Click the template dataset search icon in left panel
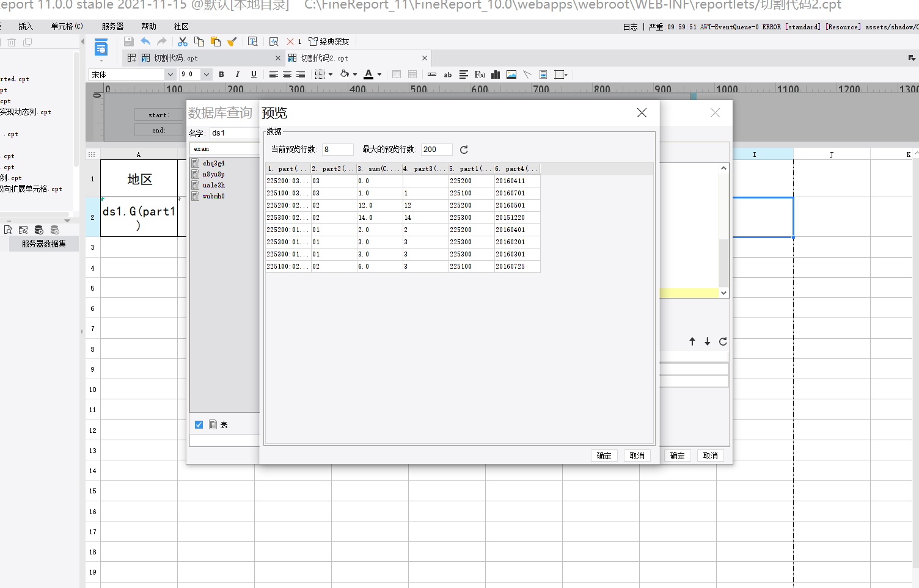This screenshot has width=919, height=588. 8,230
